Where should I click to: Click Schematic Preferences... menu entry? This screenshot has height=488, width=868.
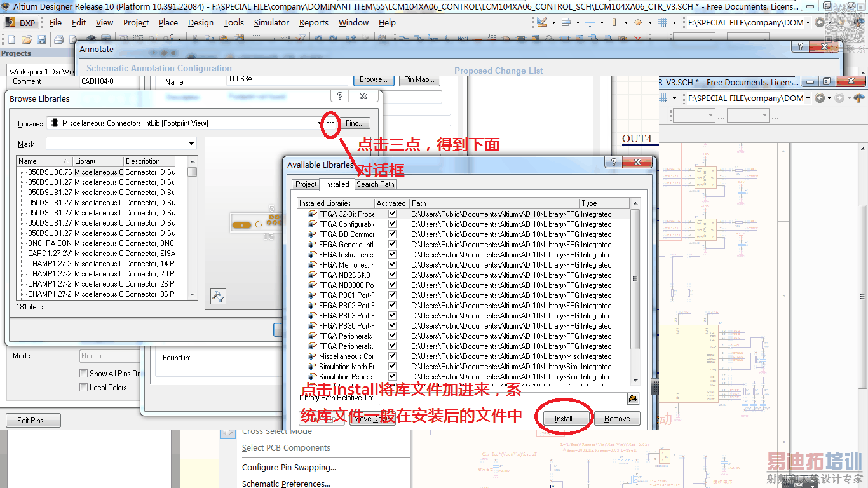[x=286, y=484]
